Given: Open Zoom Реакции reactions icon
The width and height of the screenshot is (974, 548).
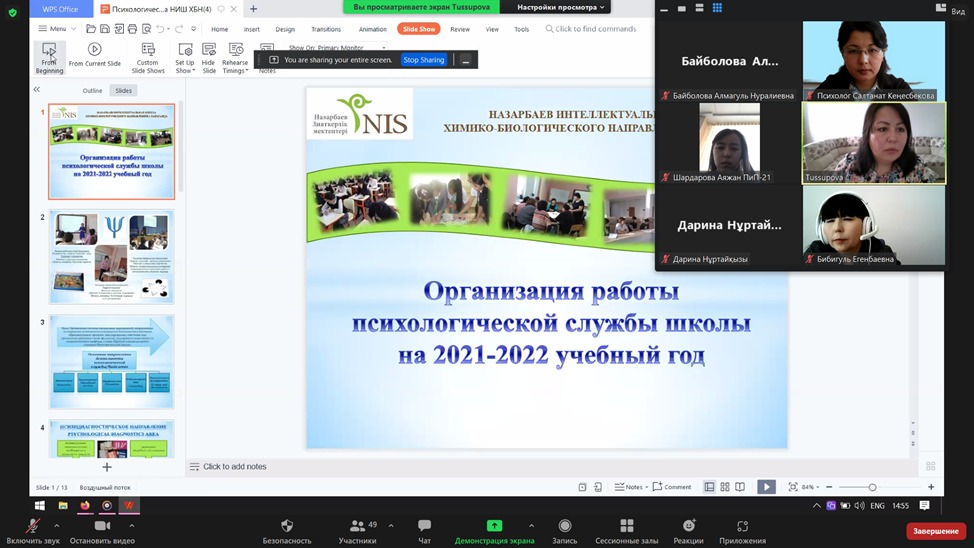Looking at the screenshot, I should click(x=688, y=526).
